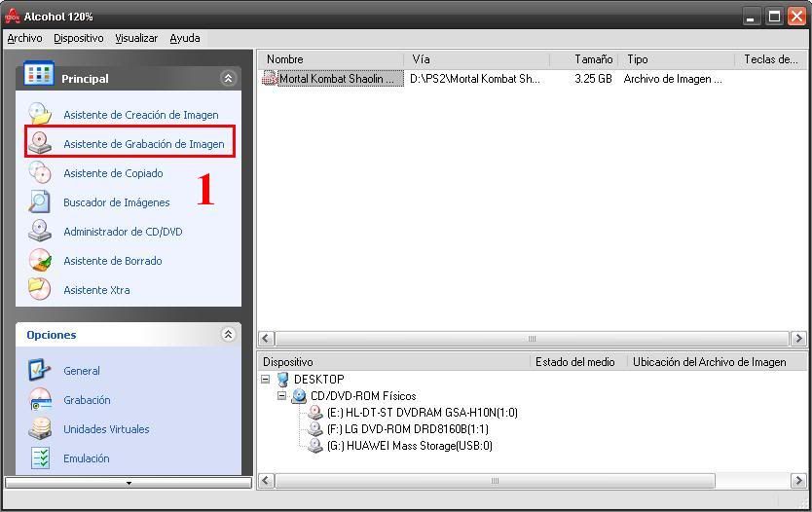Open the Dispositivo menu
The height and width of the screenshot is (512, 812).
point(79,38)
